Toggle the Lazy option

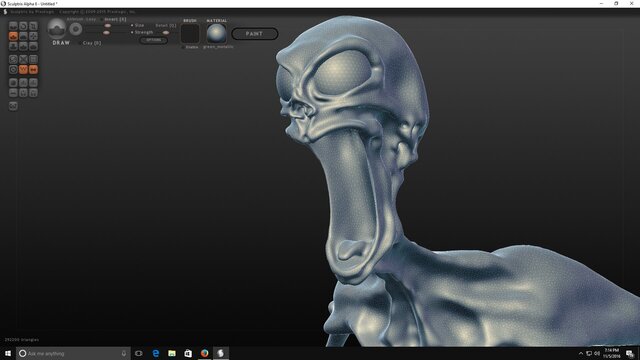[x=91, y=19]
